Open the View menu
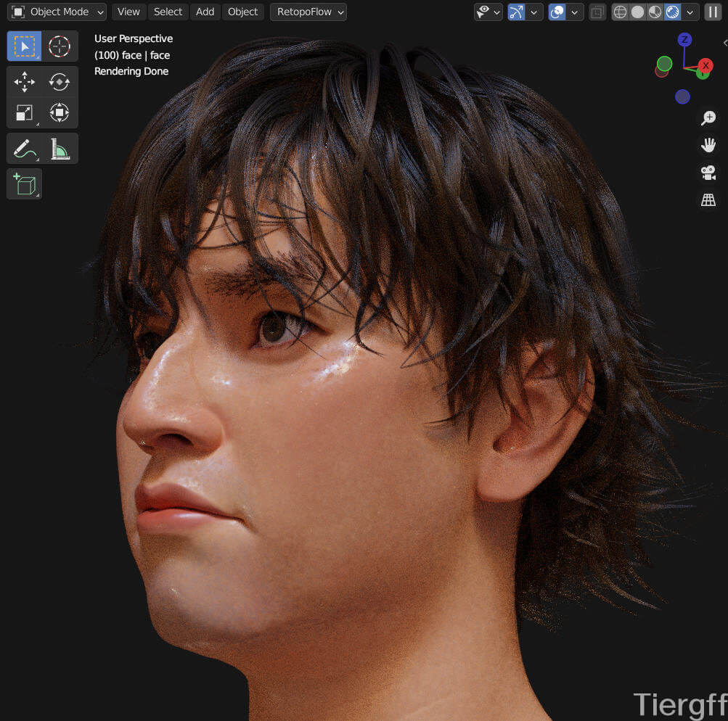This screenshot has width=728, height=721. [128, 12]
